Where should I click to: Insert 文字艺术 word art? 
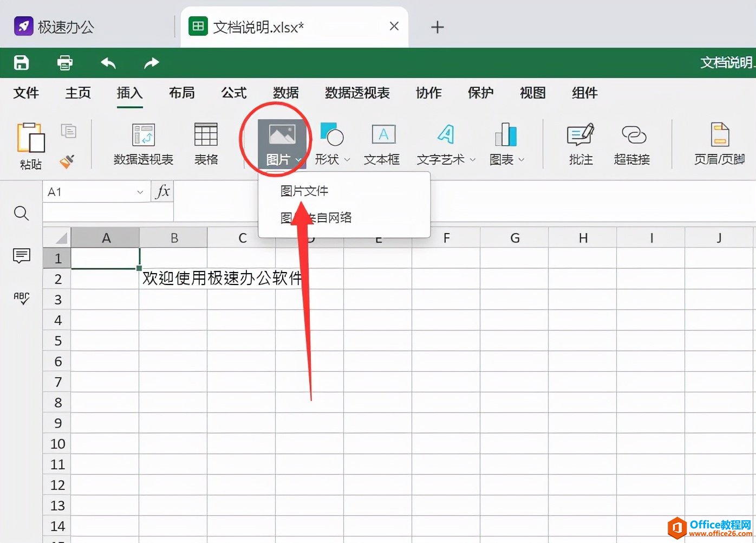click(x=444, y=143)
